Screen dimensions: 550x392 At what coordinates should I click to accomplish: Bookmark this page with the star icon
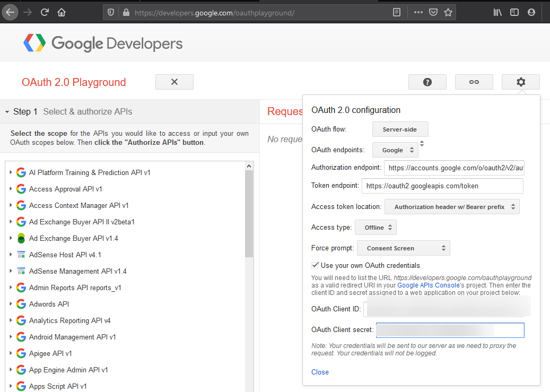[448, 13]
